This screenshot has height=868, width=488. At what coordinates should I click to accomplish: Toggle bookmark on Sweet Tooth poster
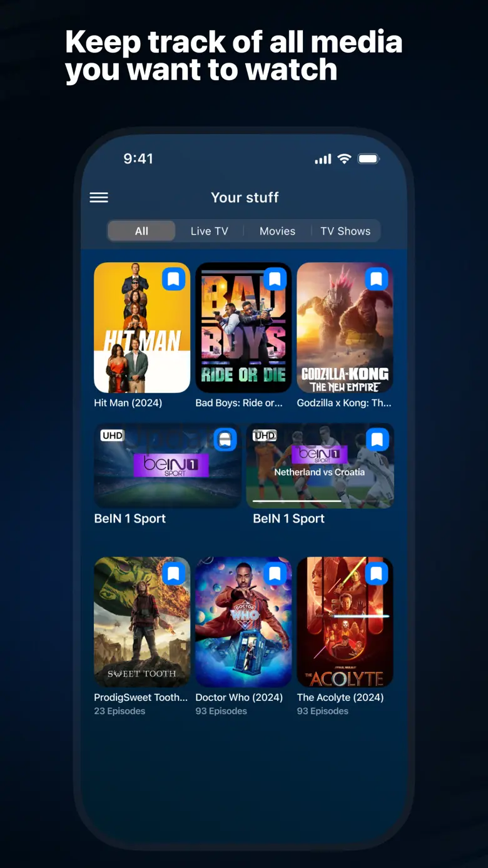tap(173, 573)
